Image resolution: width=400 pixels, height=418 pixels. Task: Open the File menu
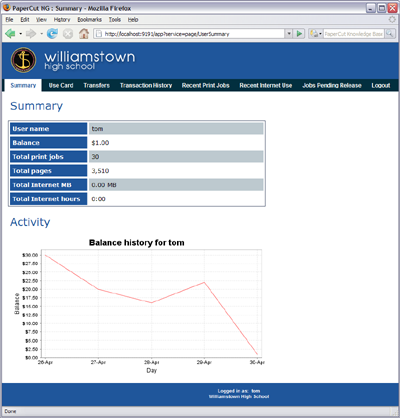point(9,20)
